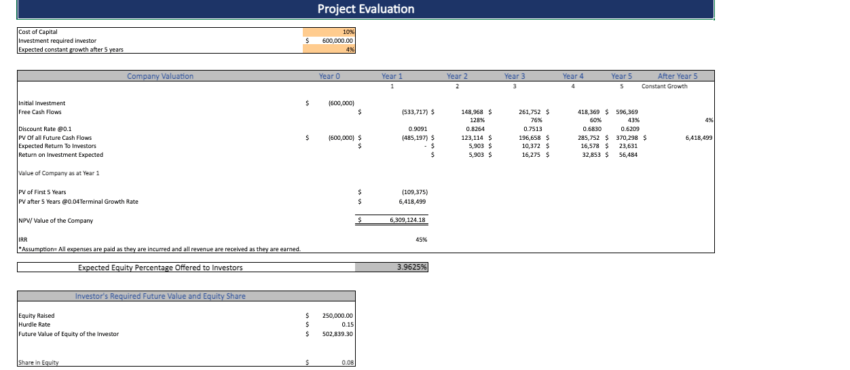
Task: Click the 196,658 present value cell
Action: (530, 138)
